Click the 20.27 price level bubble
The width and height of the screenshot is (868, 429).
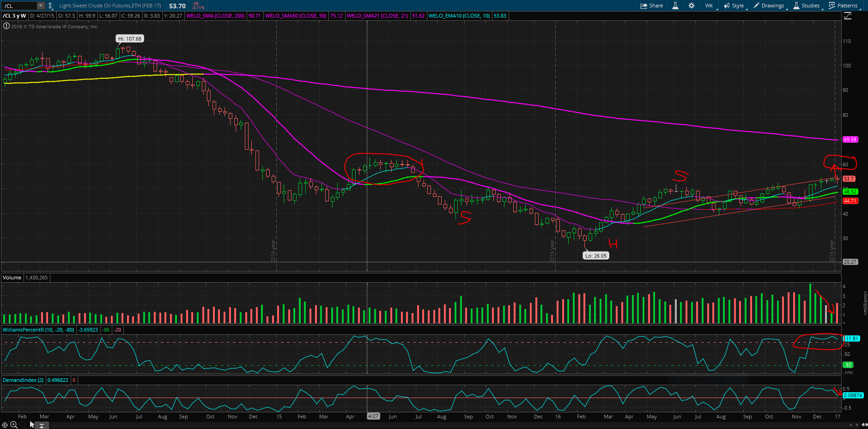pyautogui.click(x=850, y=262)
